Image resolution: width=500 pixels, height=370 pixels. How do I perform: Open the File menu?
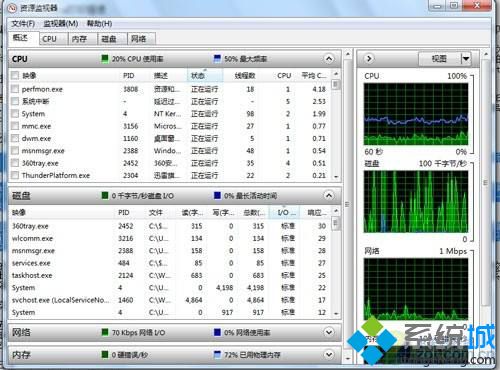[x=23, y=24]
